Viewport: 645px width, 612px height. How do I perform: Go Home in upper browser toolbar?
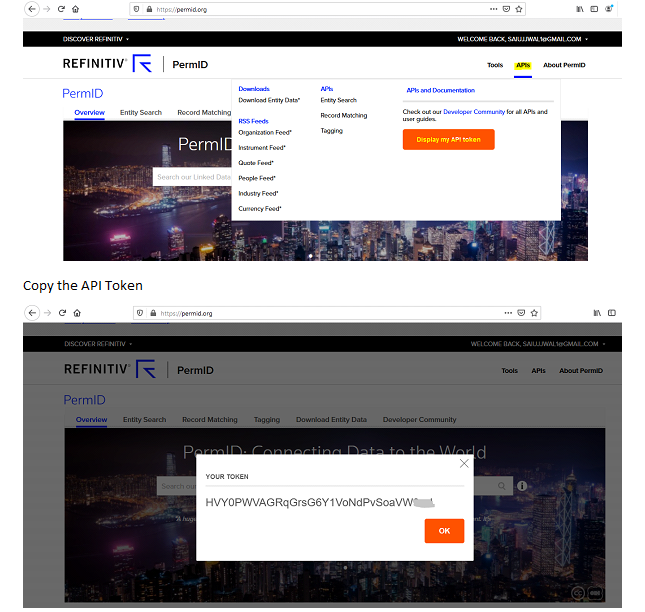coord(76,9)
